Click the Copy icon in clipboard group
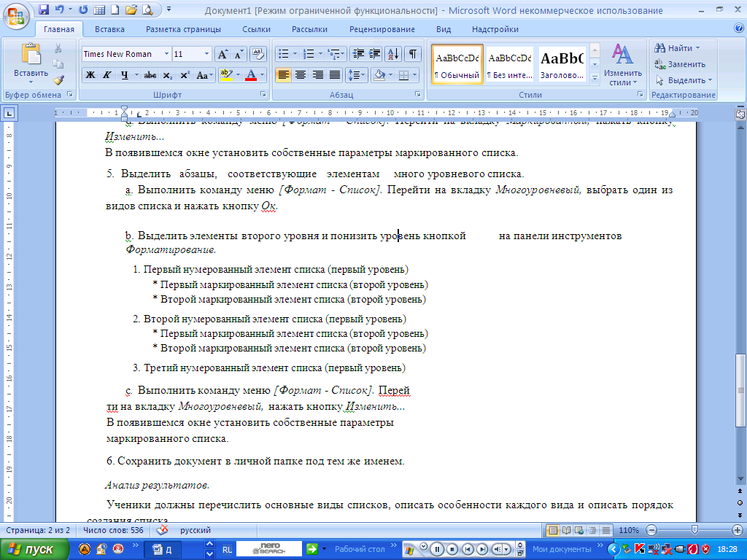 [58, 64]
